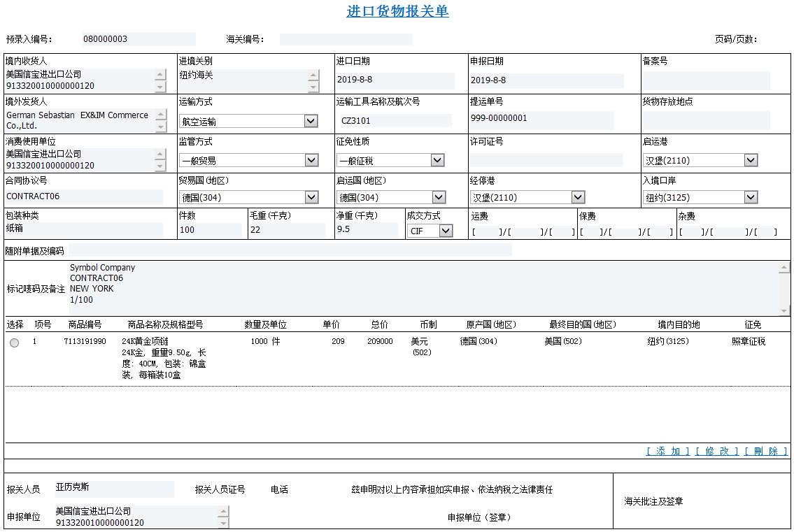Click the 进口货物报关单 title link

pos(397,12)
